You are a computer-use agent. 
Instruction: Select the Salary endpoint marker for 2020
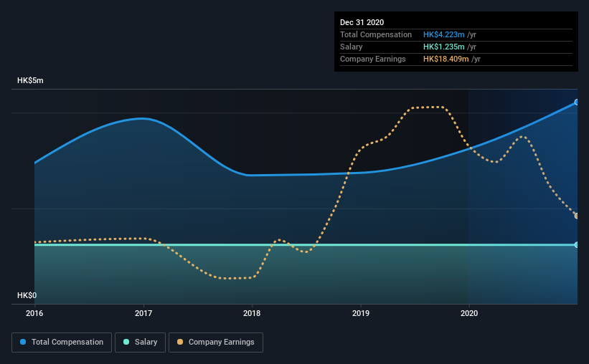coord(577,244)
